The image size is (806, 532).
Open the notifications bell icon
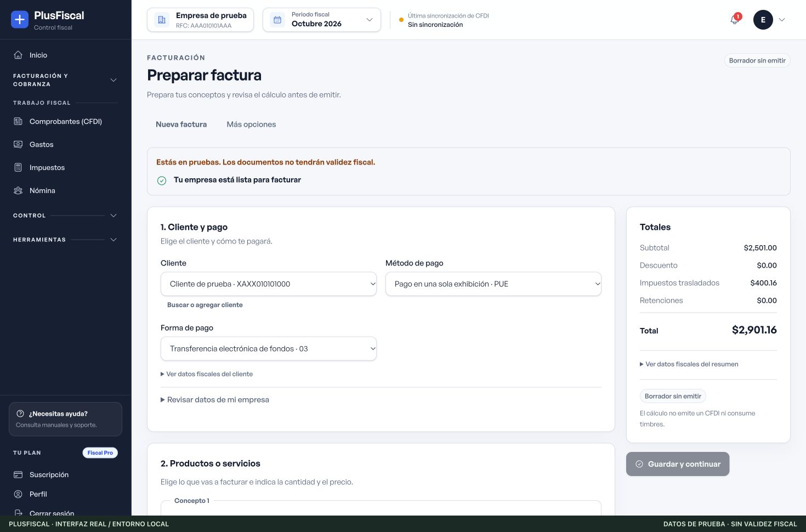[735, 20]
